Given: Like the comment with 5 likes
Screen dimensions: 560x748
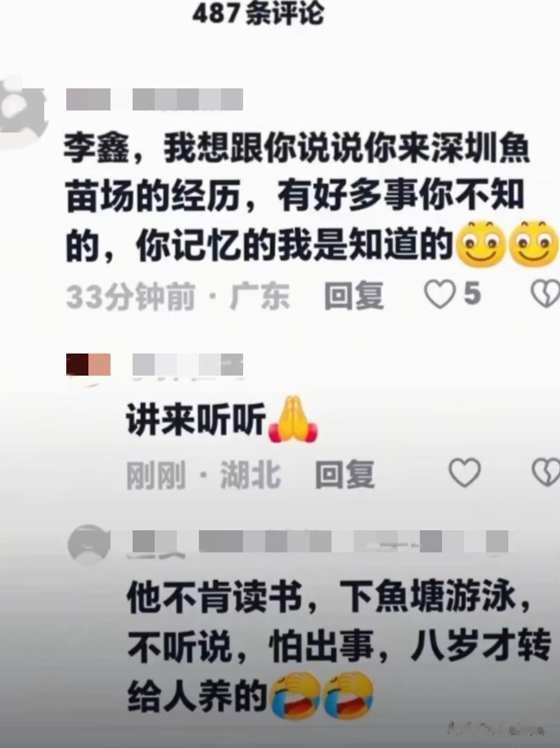Looking at the screenshot, I should [x=440, y=295].
